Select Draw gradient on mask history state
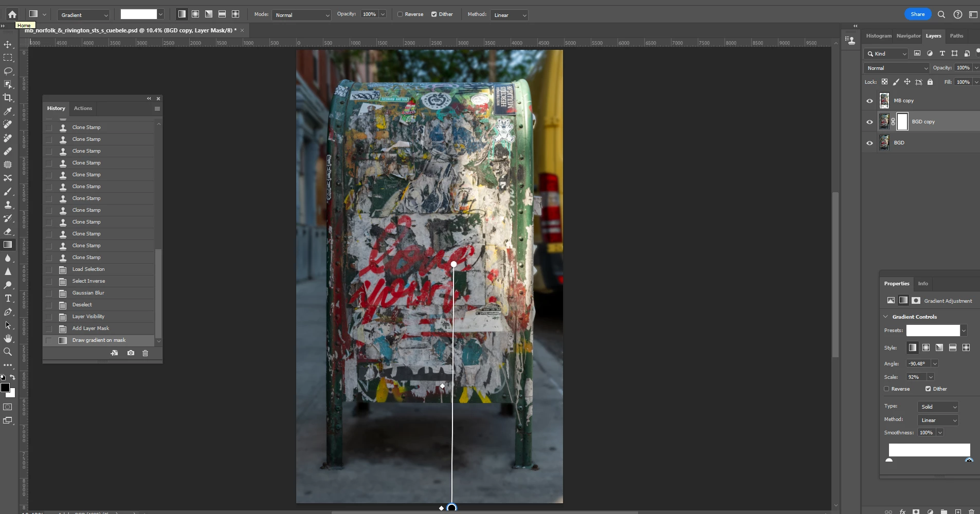Viewport: 980px width, 514px height. [x=99, y=340]
